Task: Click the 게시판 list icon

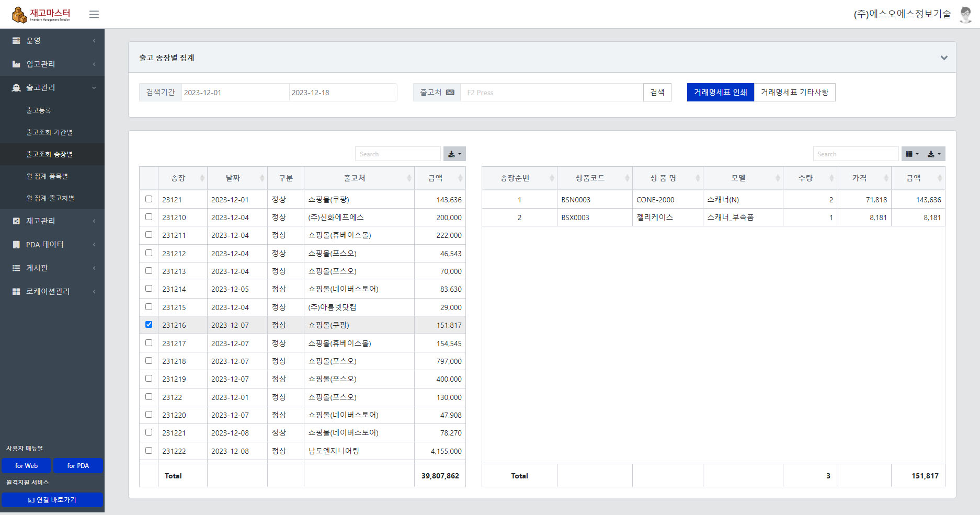Action: [16, 268]
